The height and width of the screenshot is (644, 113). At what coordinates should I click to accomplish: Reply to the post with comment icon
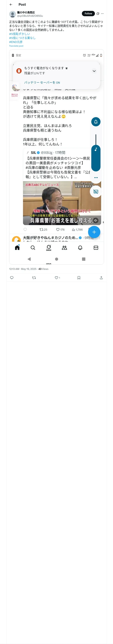pyautogui.click(x=12, y=278)
